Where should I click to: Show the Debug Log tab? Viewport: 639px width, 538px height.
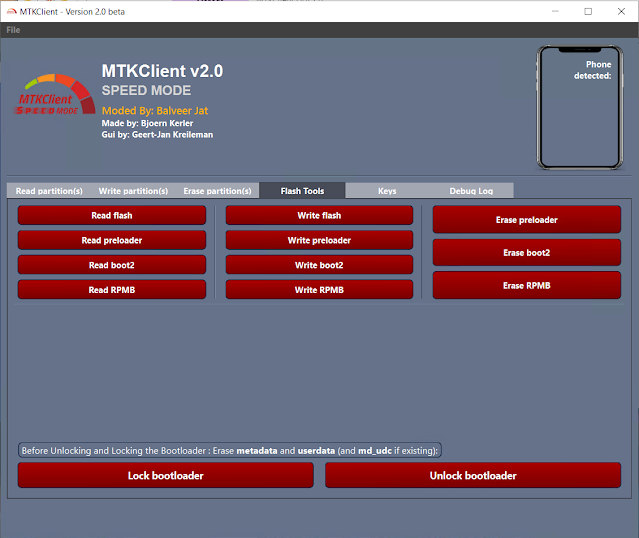[x=471, y=191]
